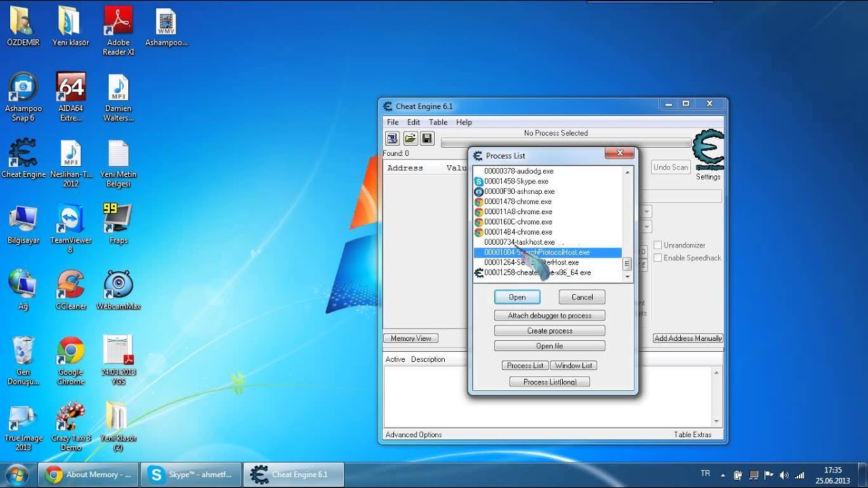Click Table Extras in Cheat Engine

tap(693, 434)
